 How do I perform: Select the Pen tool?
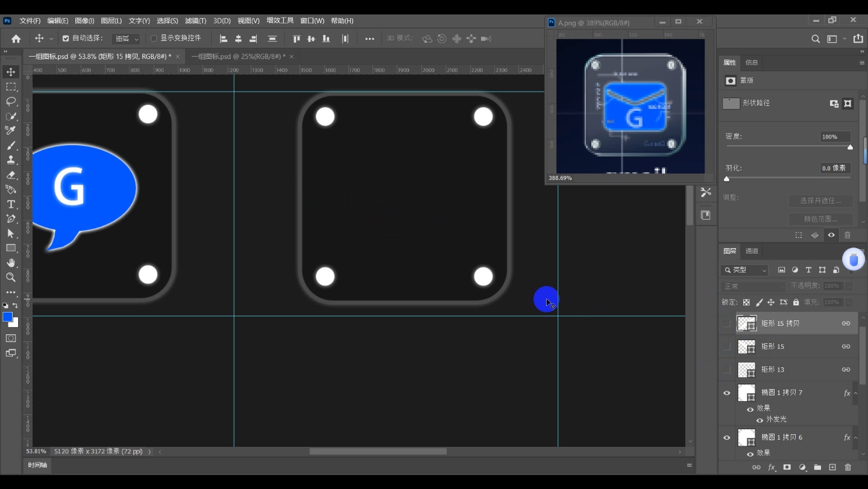pyautogui.click(x=11, y=219)
